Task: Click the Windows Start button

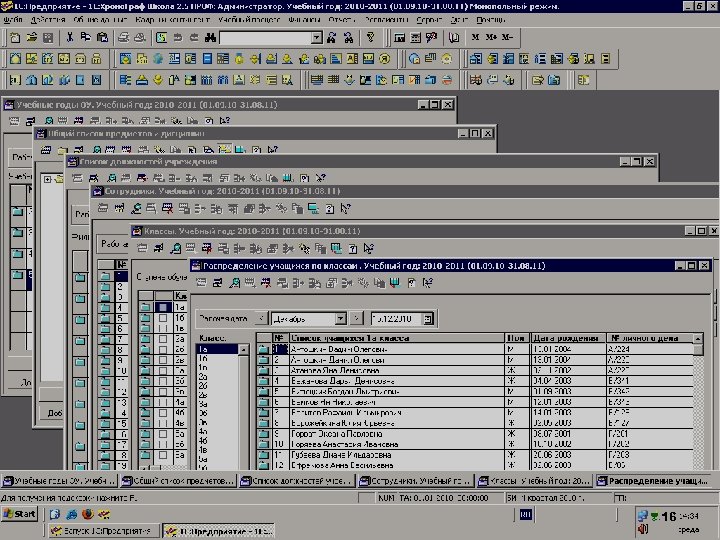Action: pos(19,514)
